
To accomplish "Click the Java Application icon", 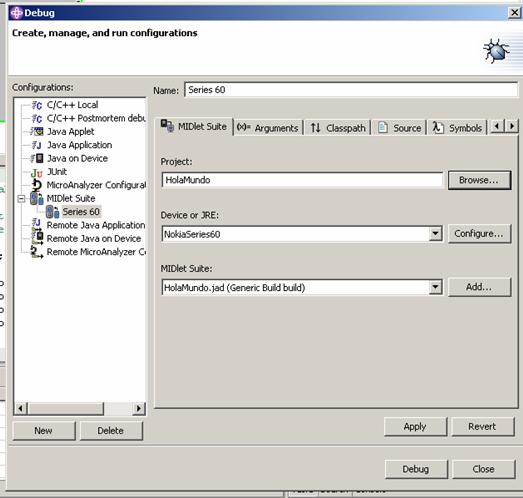I will (x=37, y=145).
